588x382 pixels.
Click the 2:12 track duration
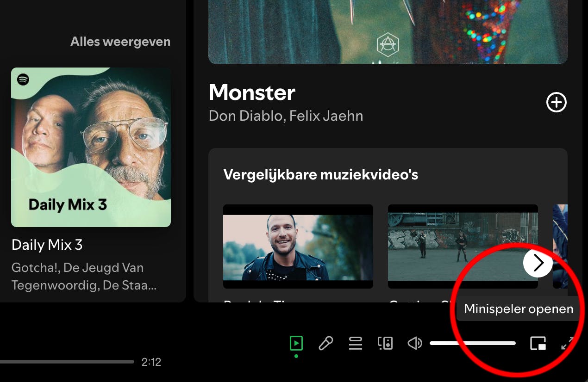click(x=151, y=362)
